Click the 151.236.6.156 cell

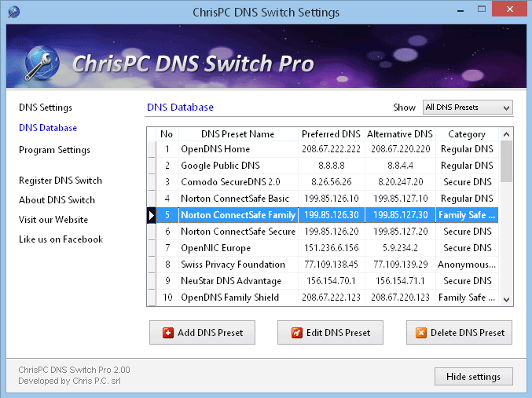click(332, 248)
